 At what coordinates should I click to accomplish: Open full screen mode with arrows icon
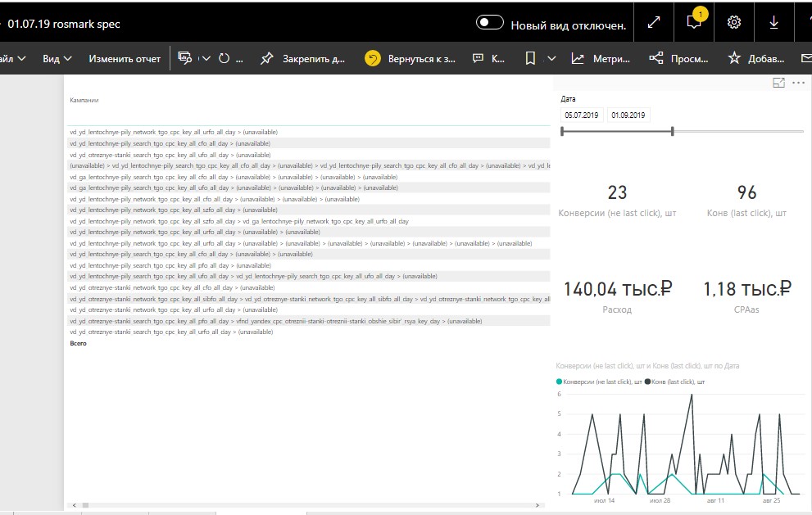tap(654, 22)
